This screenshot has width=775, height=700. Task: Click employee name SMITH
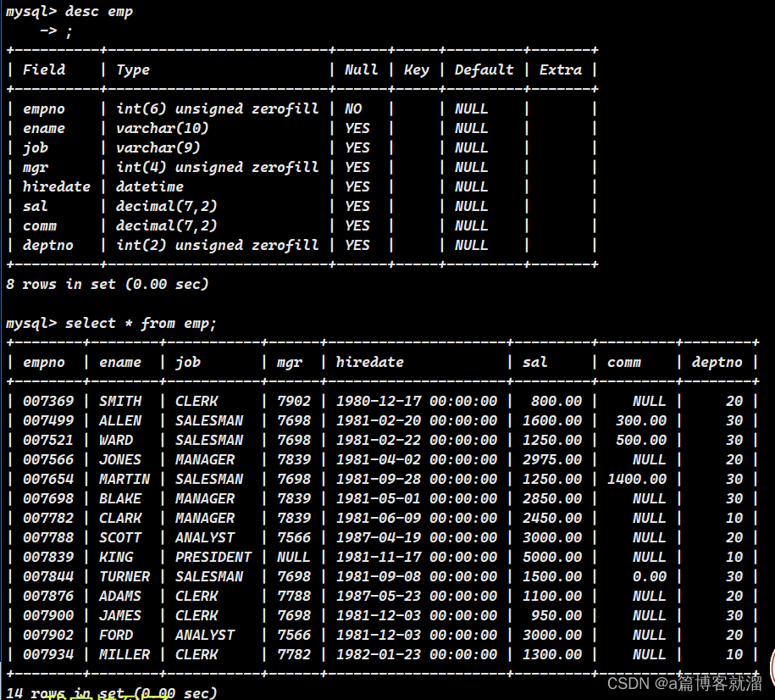(x=120, y=401)
